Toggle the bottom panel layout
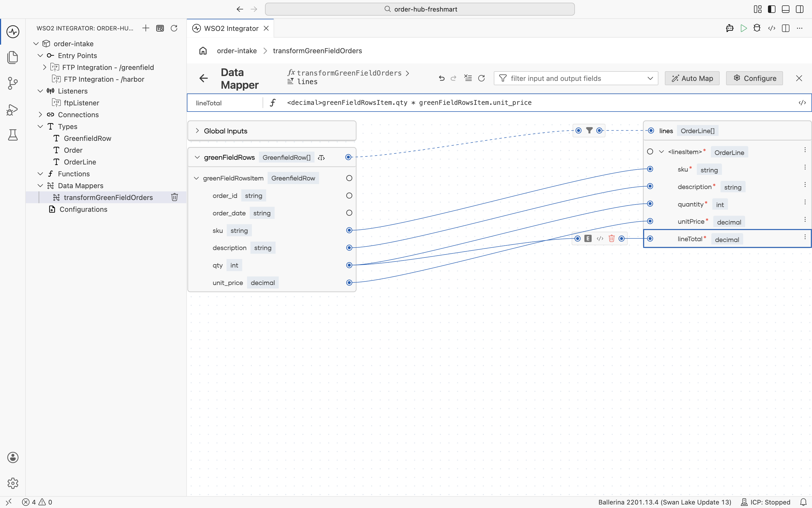The height and width of the screenshot is (508, 812). [785, 9]
